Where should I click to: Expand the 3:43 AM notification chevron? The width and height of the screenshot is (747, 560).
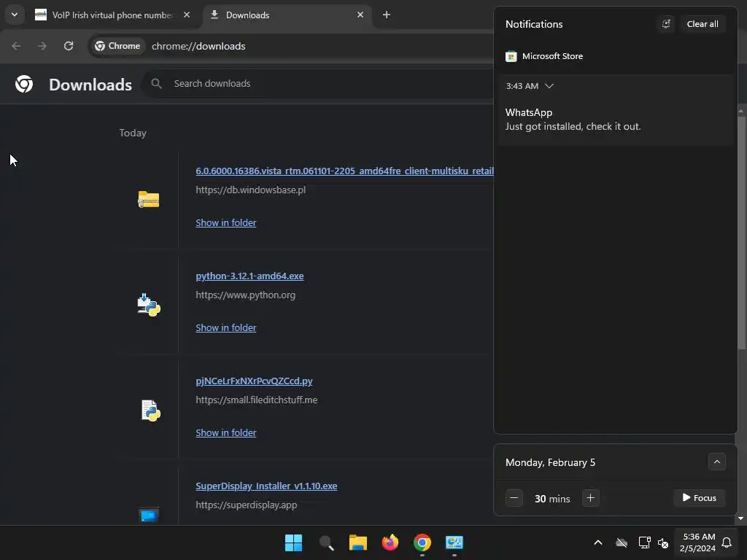[549, 86]
